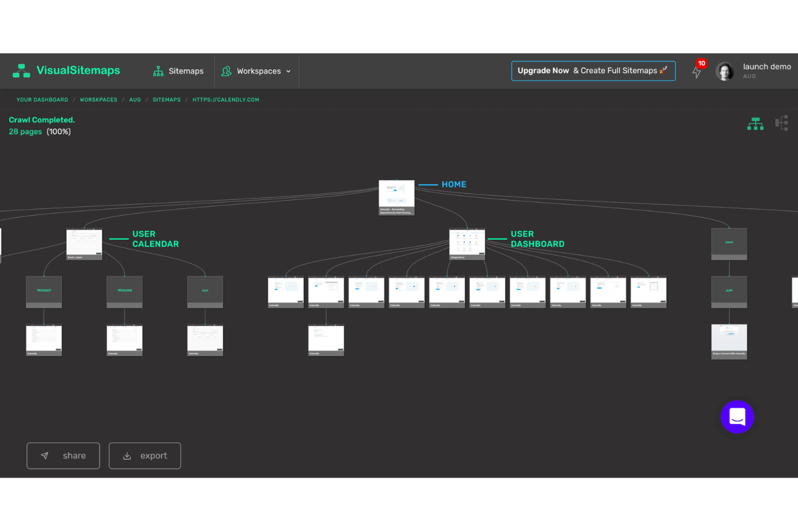Open Stripe: Connect With Calendly thumbnail

click(729, 341)
